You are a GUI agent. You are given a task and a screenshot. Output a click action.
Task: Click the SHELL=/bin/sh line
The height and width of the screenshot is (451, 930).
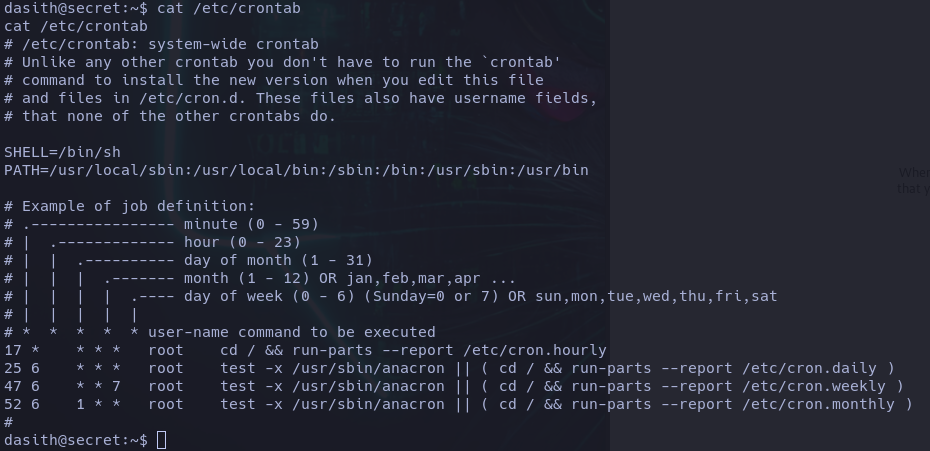click(x=62, y=152)
